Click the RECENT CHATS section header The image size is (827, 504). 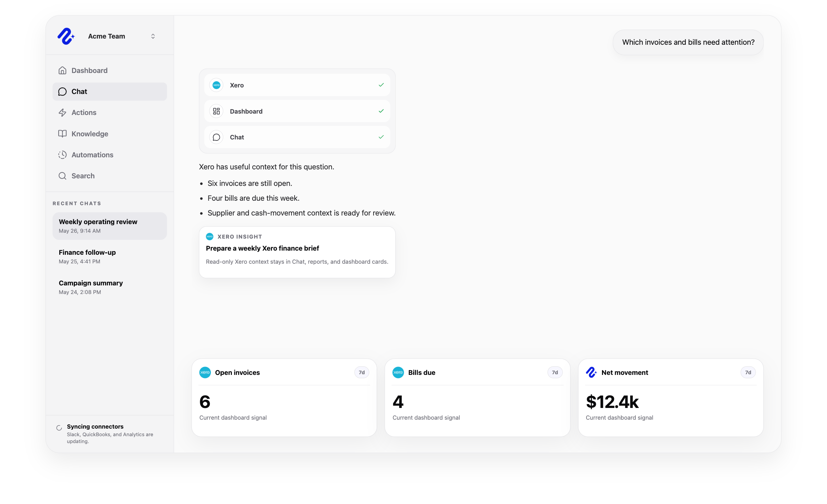[x=77, y=203]
